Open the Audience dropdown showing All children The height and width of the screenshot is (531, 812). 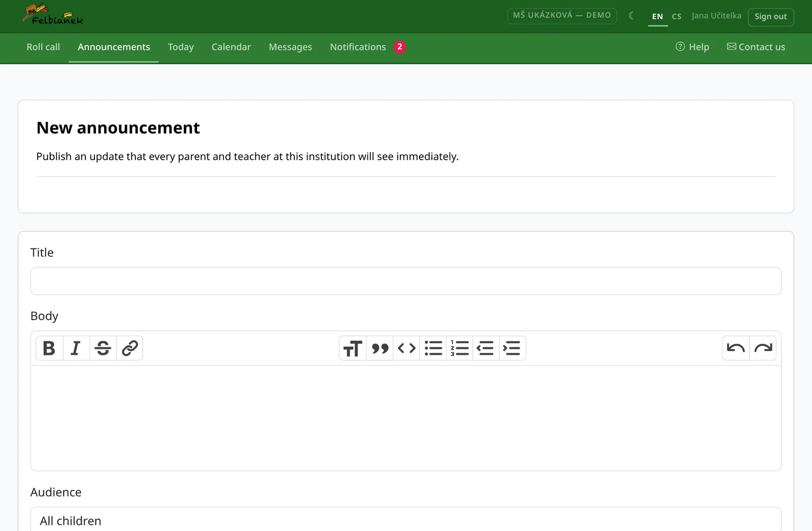click(x=406, y=519)
